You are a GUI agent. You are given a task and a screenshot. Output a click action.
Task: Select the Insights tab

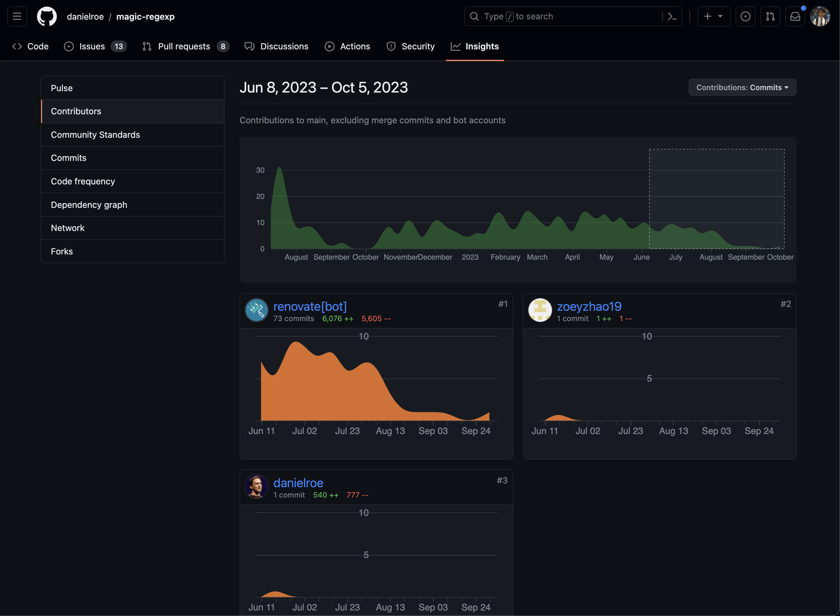coord(475,46)
